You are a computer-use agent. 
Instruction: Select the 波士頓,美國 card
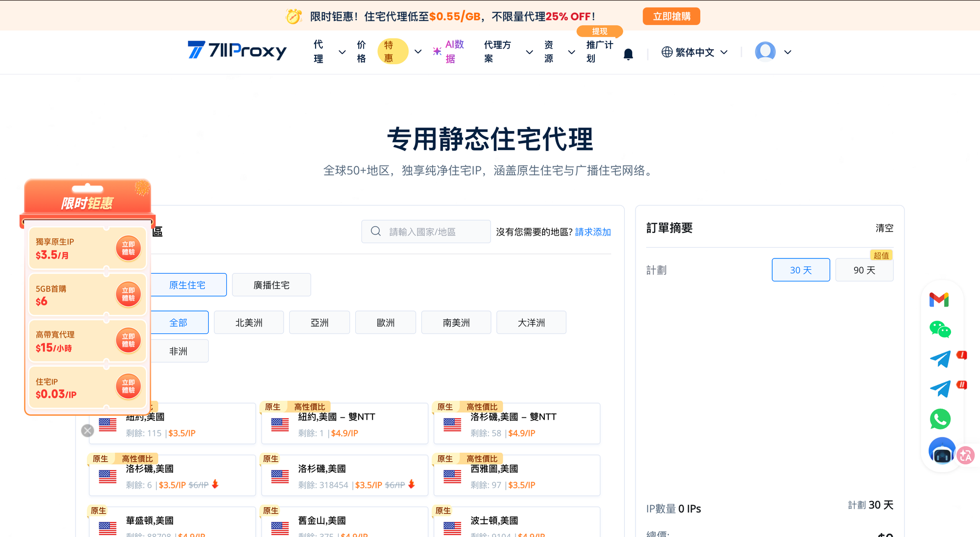[516, 522]
